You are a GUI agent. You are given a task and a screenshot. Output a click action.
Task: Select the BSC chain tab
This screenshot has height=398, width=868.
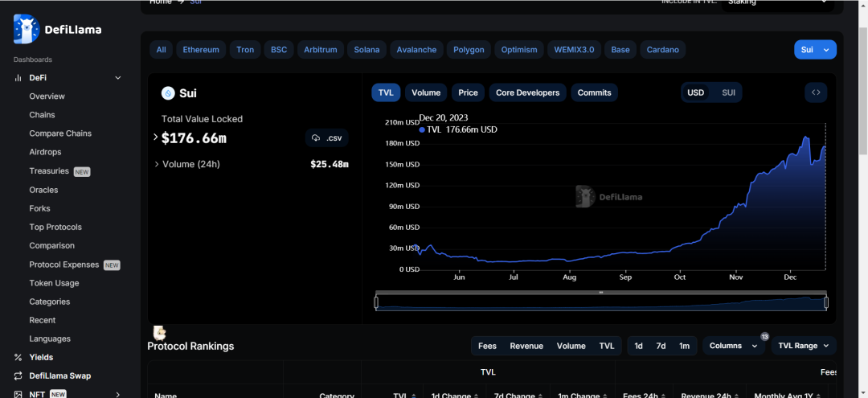[279, 49]
